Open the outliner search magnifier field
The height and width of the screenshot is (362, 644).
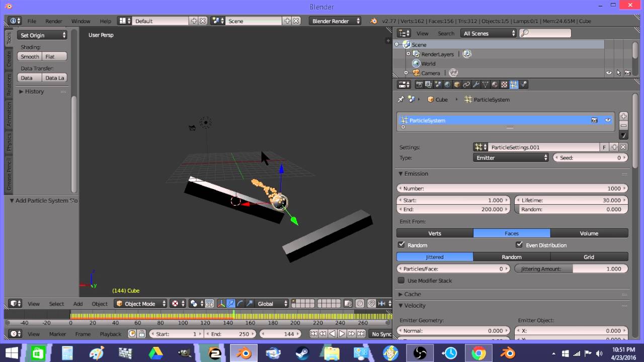[x=545, y=33]
